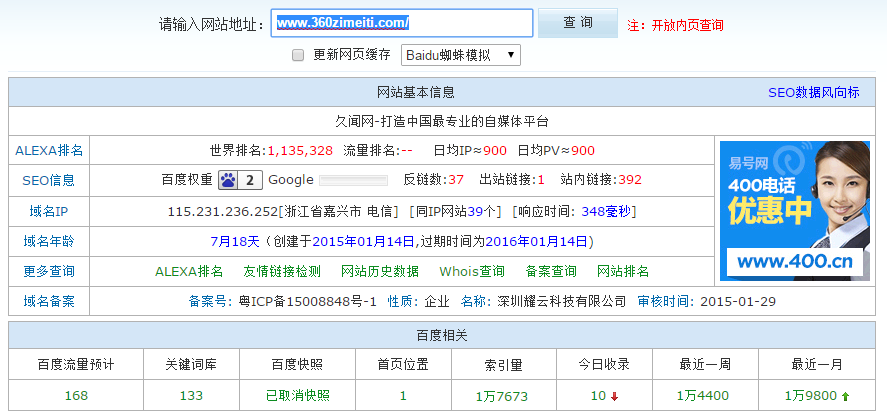
Task: Click the 最近一周 column header
Action: [703, 365]
